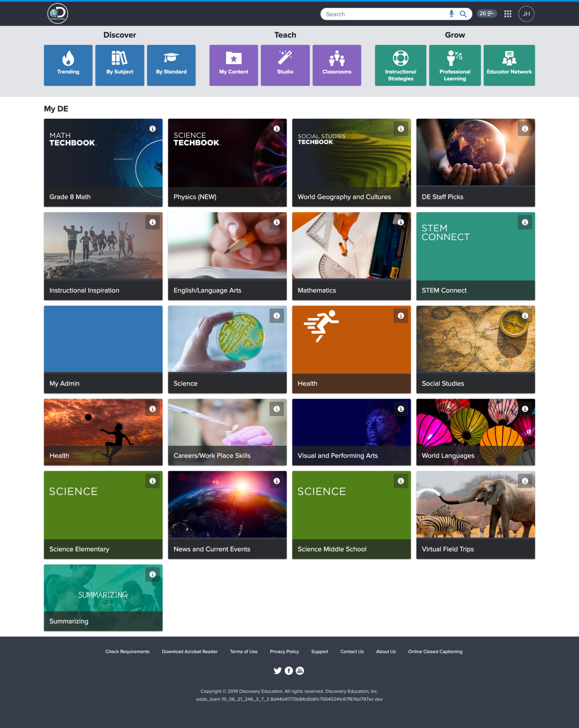Image resolution: width=579 pixels, height=728 pixels.
Task: Open the Facebook social link
Action: click(x=289, y=671)
